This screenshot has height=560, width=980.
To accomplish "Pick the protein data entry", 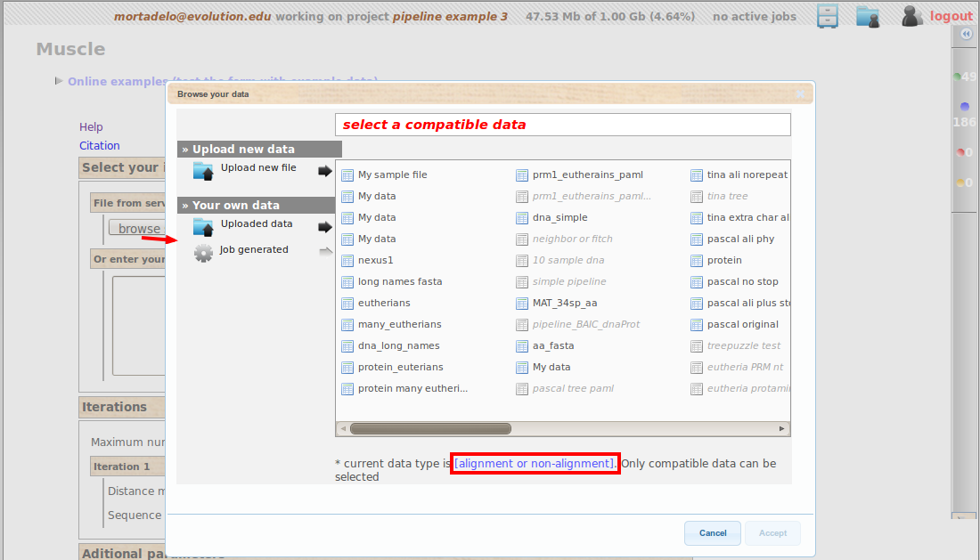I will 723,260.
